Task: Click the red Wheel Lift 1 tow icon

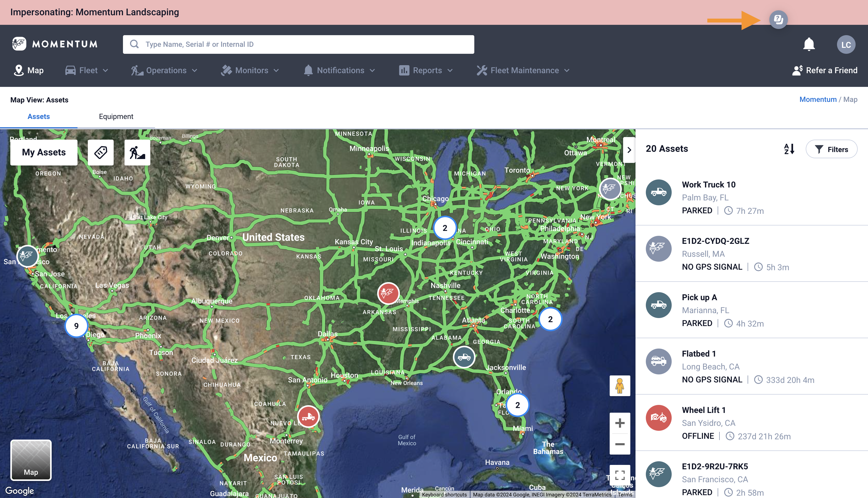Action: coord(658,418)
